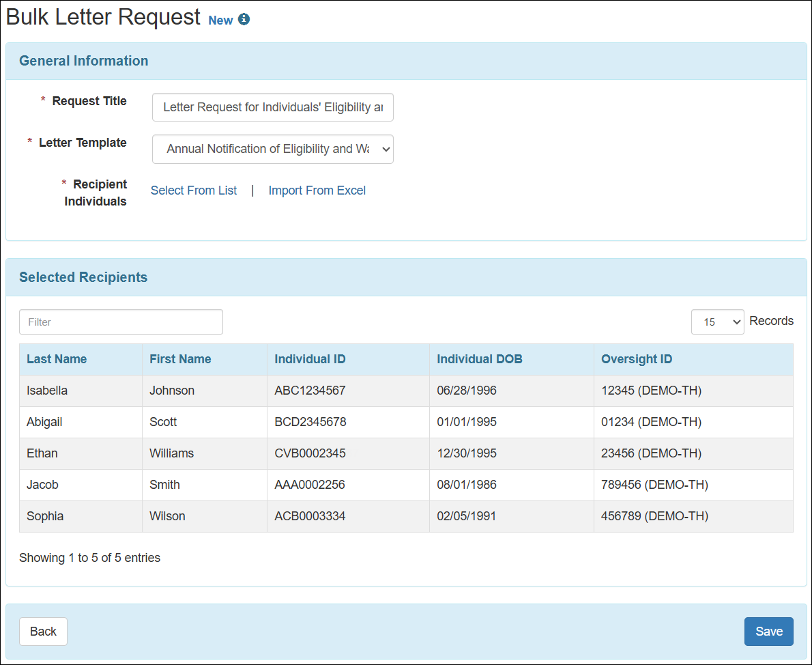812x665 pixels.
Task: Click Individual ID ACB0003334
Action: (x=348, y=516)
